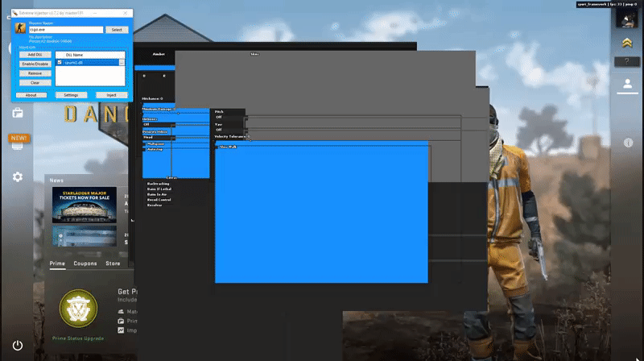Open the Pitch dropdown
Image resolution: width=644 pixels, height=361 pixels.
click(229, 117)
